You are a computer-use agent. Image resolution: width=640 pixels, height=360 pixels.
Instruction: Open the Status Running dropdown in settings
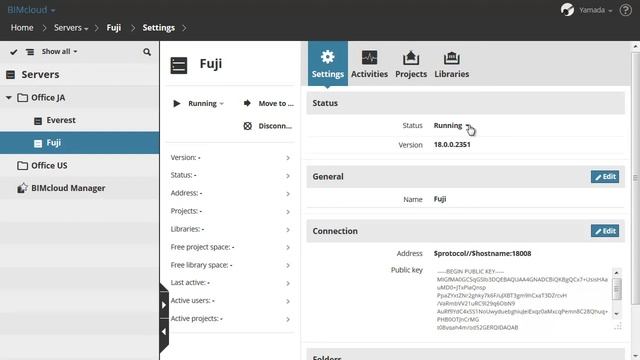pyautogui.click(x=452, y=125)
